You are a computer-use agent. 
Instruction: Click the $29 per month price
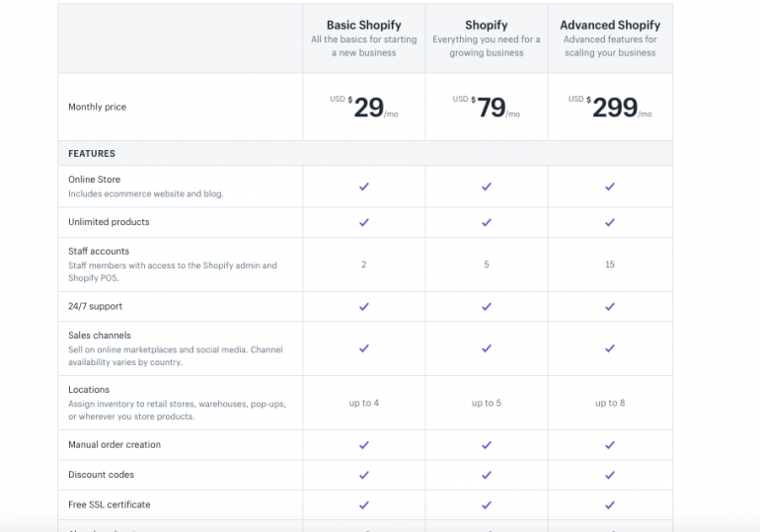point(365,108)
